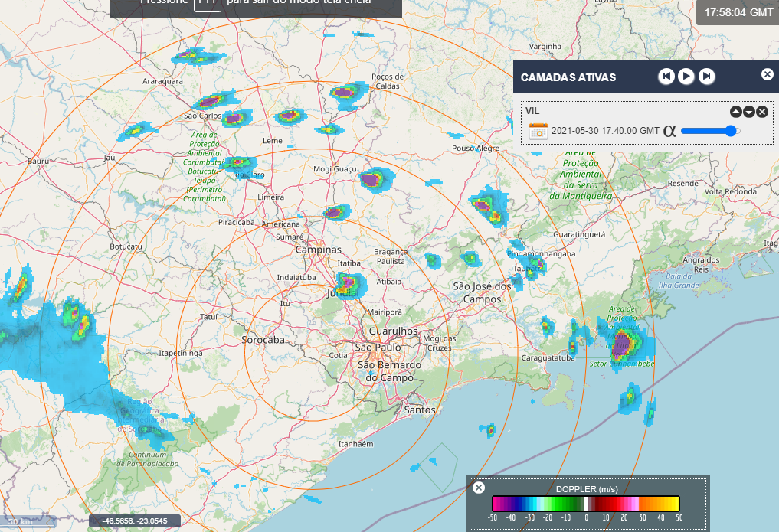
Task: Adjust the VIL layer opacity slider
Action: (x=710, y=131)
